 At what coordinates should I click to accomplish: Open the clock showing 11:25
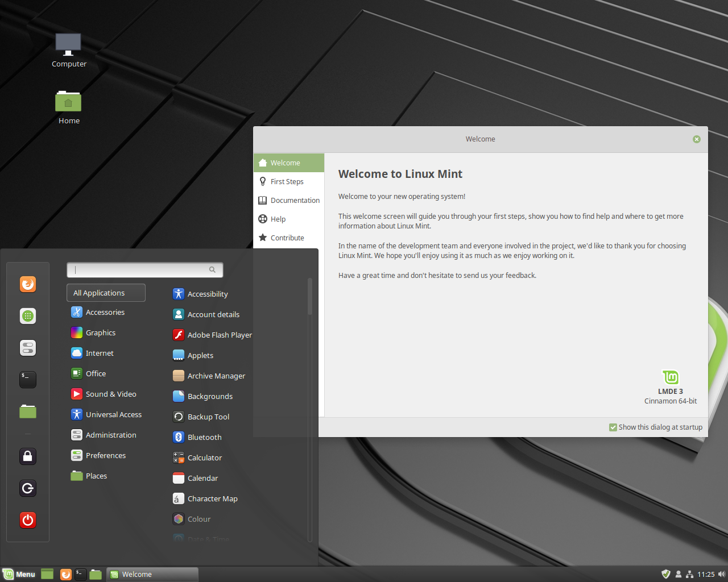pos(706,574)
